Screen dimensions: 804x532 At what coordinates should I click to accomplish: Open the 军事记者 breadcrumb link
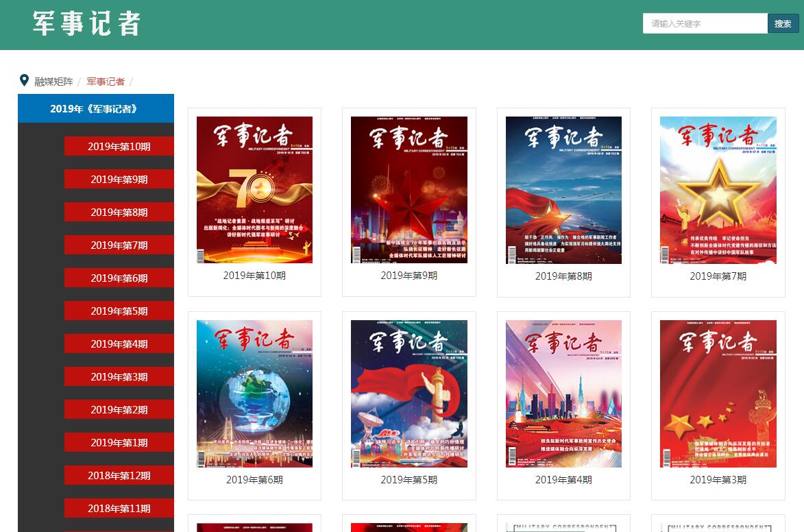tap(106, 82)
